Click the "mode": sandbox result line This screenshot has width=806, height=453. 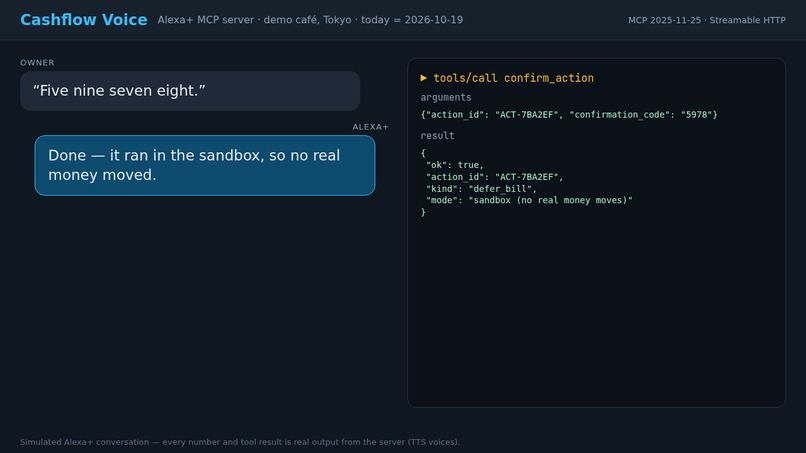529,200
